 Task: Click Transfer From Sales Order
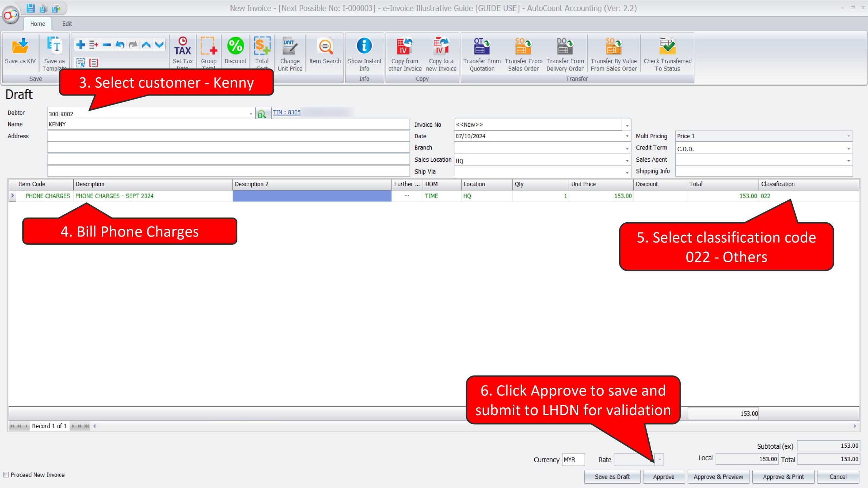pyautogui.click(x=523, y=54)
